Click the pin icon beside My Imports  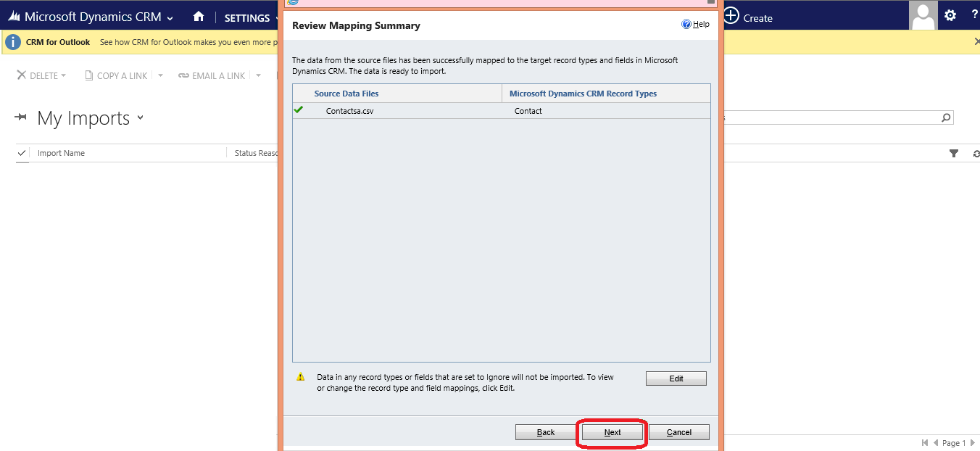pyautogui.click(x=22, y=118)
